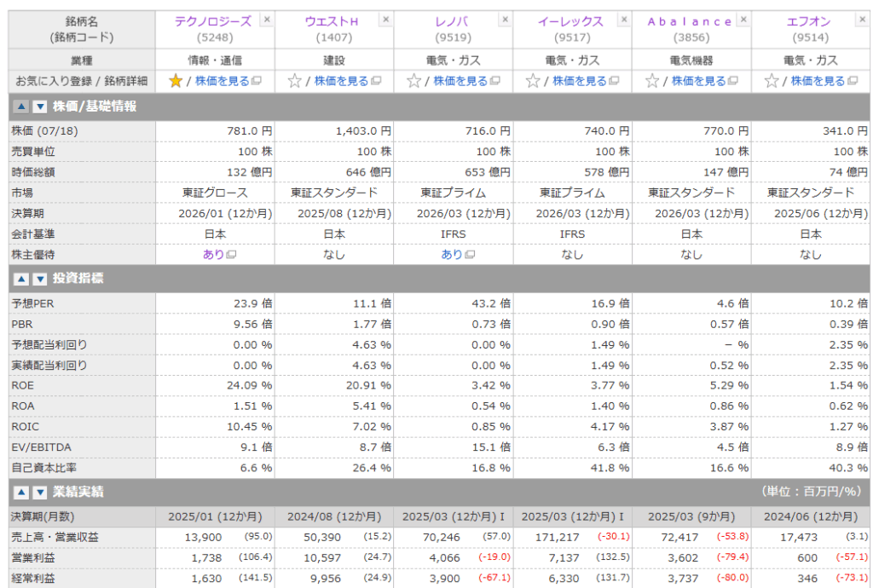Click the down arrow in 投資指標 header

[39, 279]
